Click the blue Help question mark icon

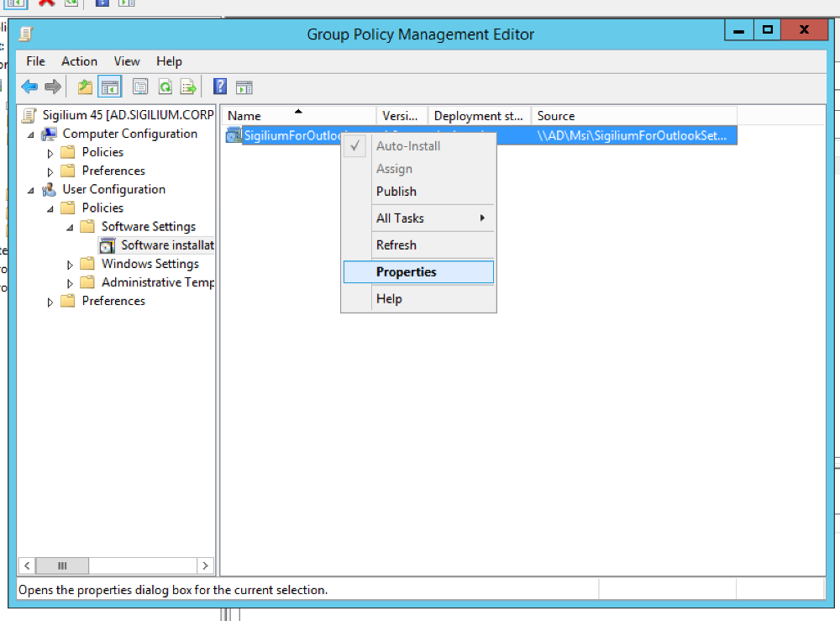220,87
